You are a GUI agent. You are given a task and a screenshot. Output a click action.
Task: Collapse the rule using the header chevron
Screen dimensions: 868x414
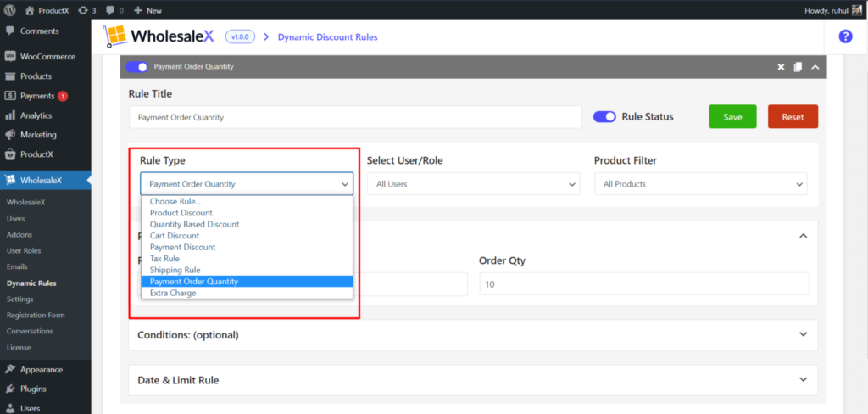point(815,67)
